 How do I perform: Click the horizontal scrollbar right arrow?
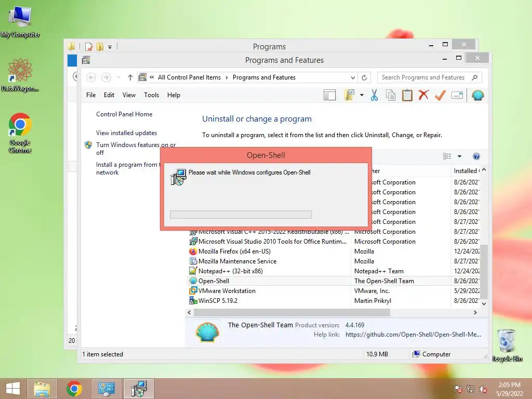click(x=475, y=312)
